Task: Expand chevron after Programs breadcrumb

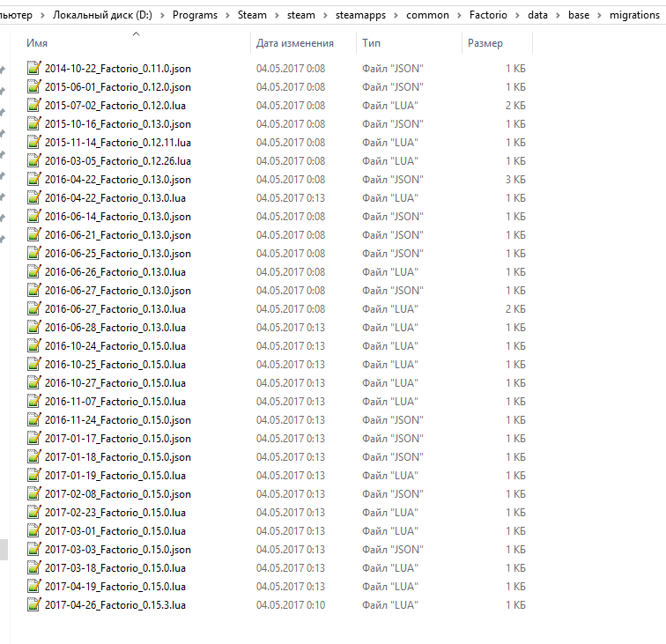Action: pyautogui.click(x=227, y=16)
